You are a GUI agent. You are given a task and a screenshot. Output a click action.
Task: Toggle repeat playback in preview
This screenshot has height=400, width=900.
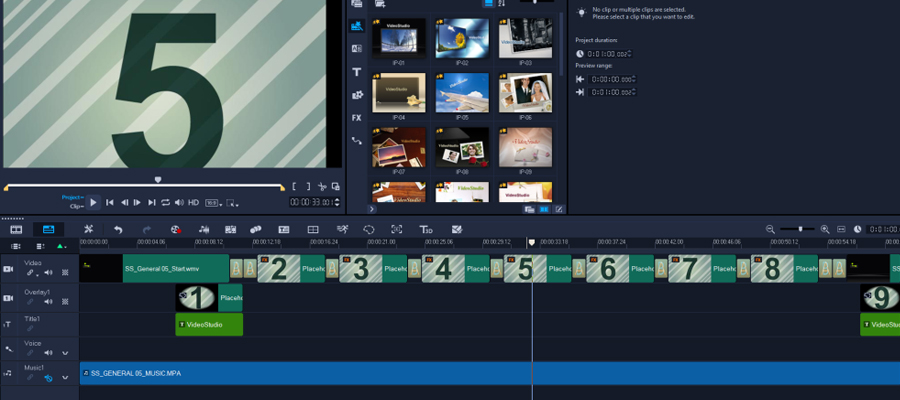coord(165,202)
